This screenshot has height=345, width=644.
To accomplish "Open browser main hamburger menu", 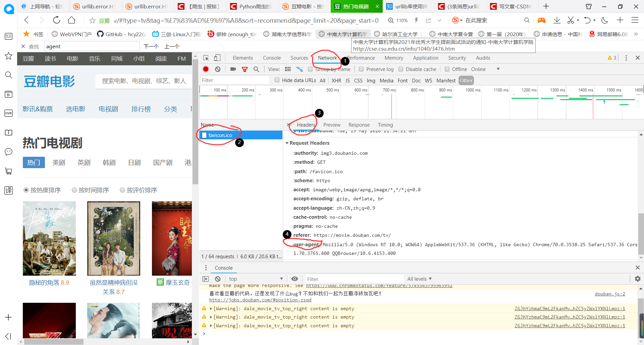I will pyautogui.click(x=635, y=20).
